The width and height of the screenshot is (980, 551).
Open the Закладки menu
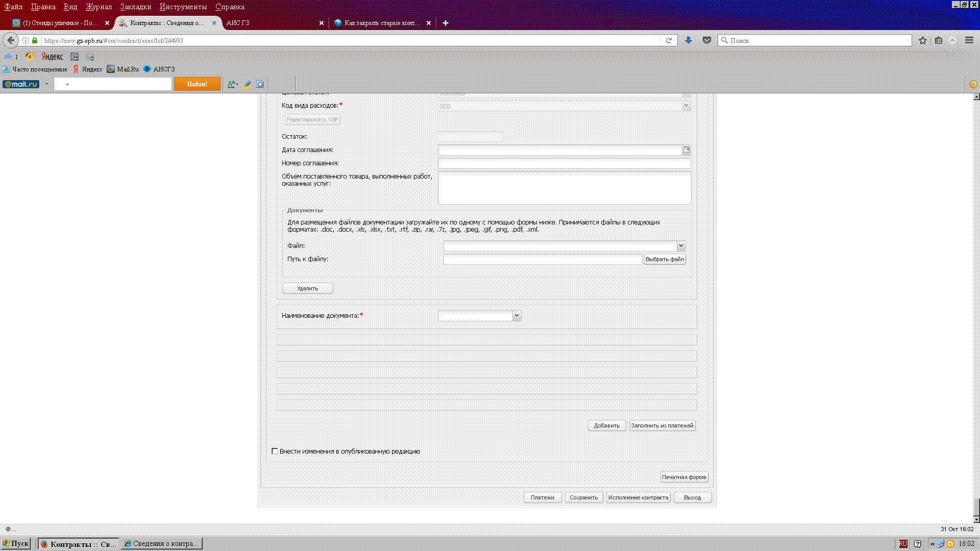(135, 7)
